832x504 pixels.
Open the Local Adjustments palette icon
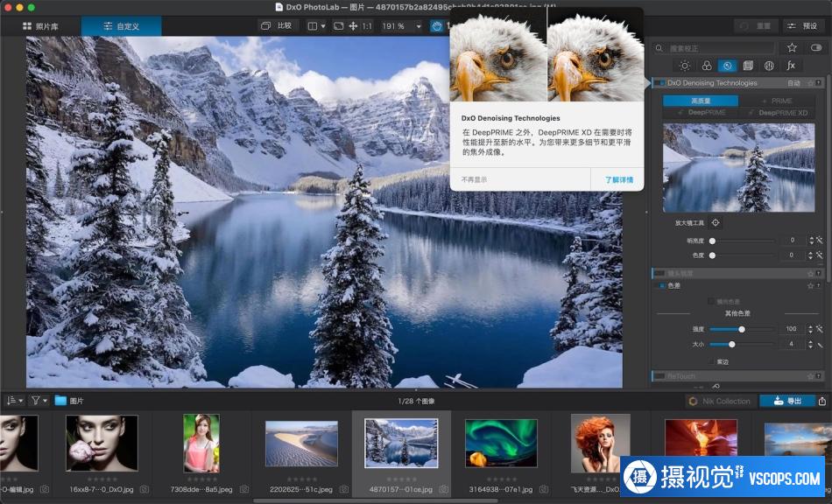click(769, 66)
